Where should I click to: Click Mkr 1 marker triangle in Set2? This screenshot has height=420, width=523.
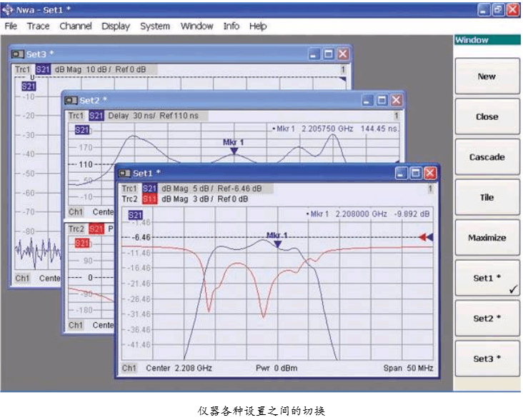[x=234, y=151]
